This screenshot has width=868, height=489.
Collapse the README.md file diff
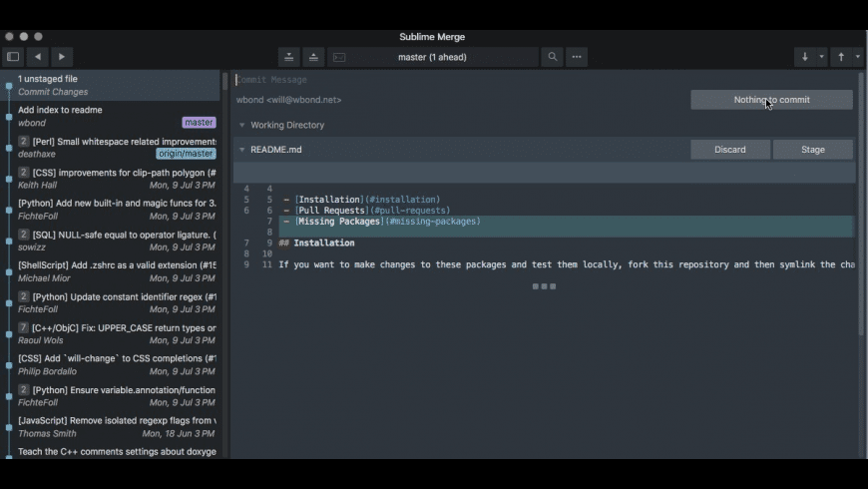pos(241,150)
